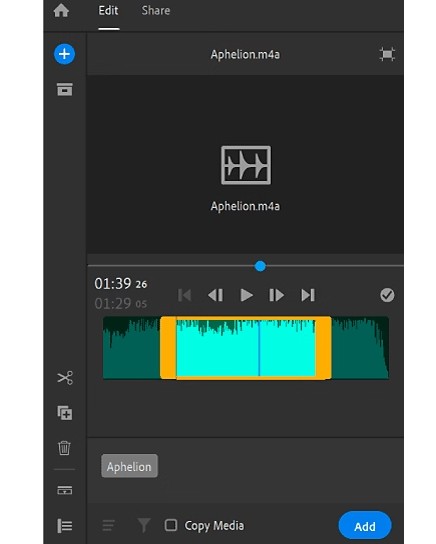The height and width of the screenshot is (544, 436).
Task: Open the project assets panel icon
Action: coord(65,89)
